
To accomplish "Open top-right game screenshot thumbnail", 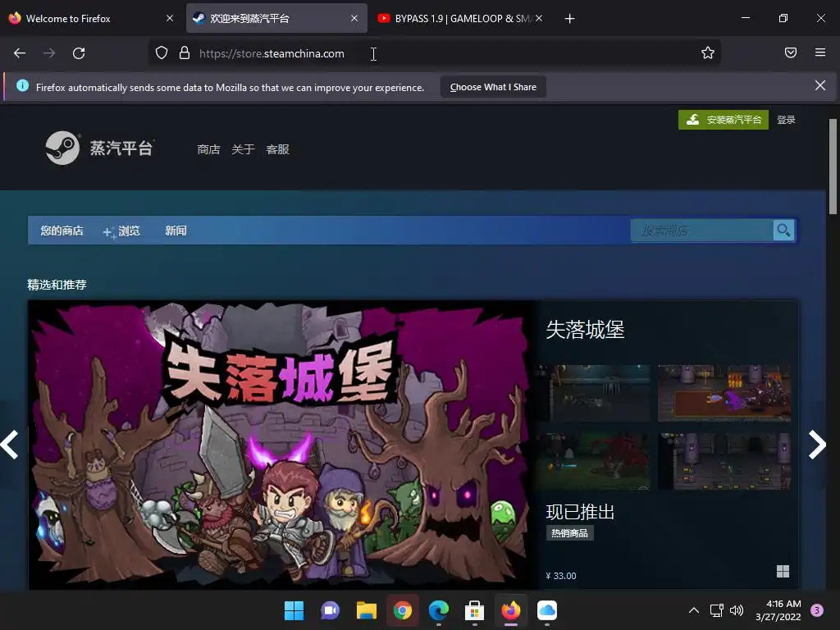I will click(x=724, y=393).
